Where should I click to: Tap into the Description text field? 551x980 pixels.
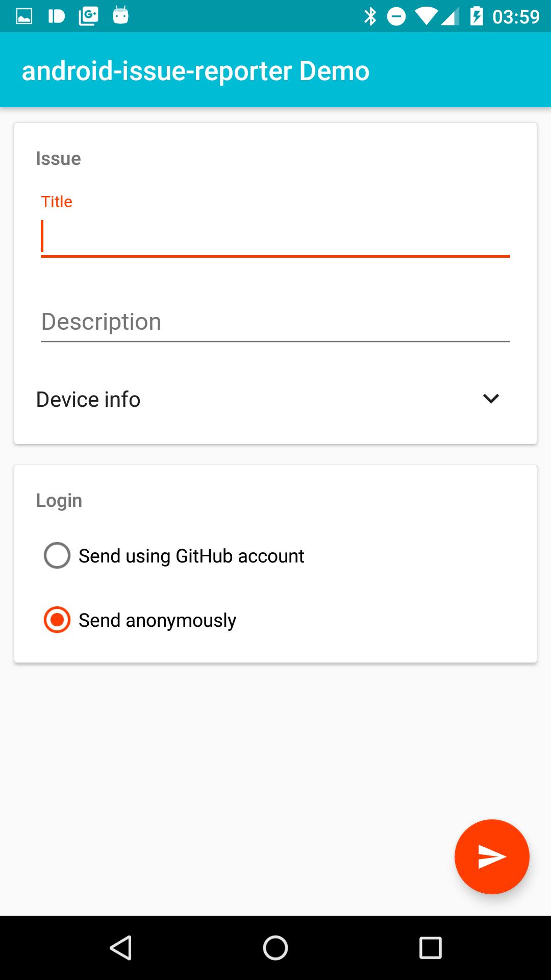[275, 322]
